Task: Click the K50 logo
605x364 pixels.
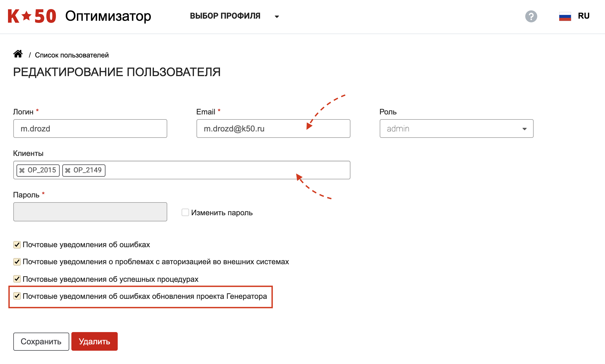Action: click(32, 16)
